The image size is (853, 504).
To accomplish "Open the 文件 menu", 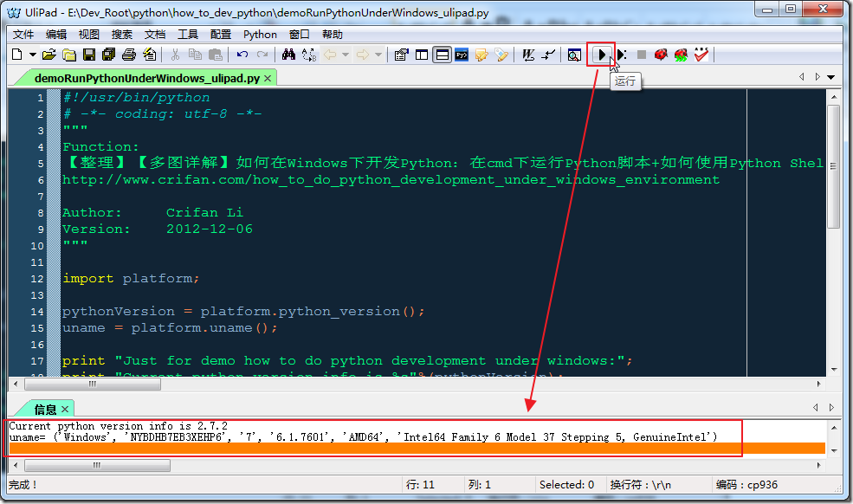I will click(x=23, y=35).
